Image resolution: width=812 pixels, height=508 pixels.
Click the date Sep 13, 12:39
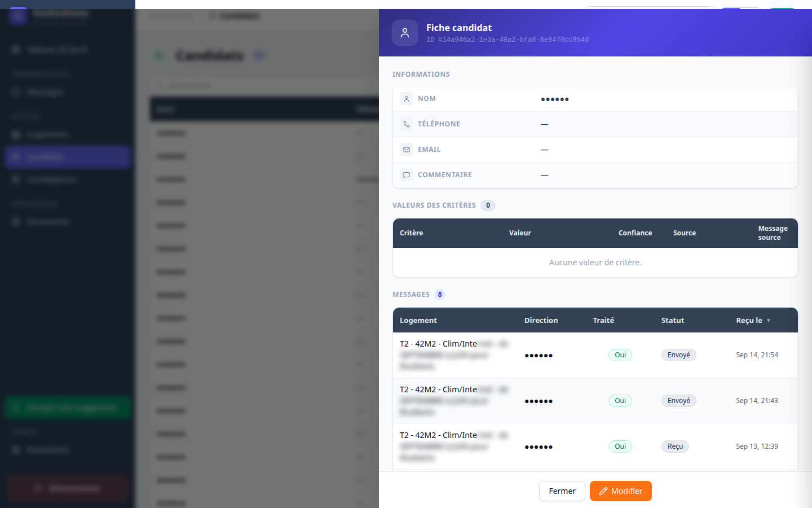pos(757,446)
